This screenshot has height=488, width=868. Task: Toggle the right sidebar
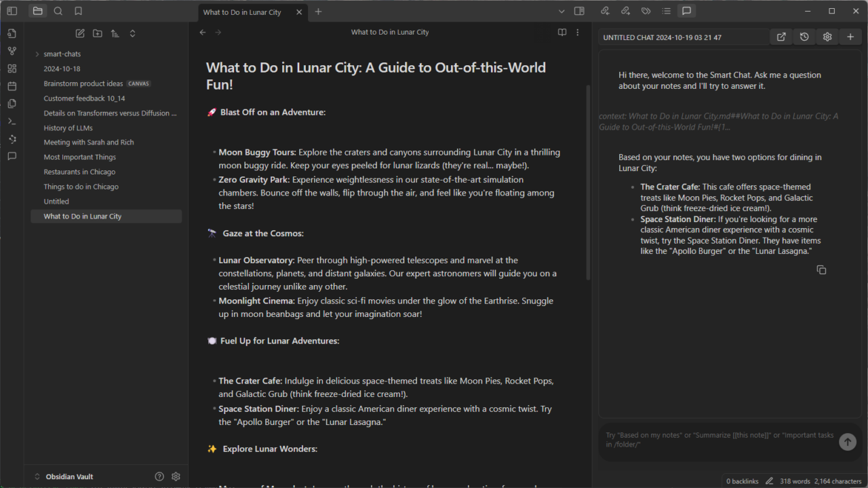coord(579,11)
